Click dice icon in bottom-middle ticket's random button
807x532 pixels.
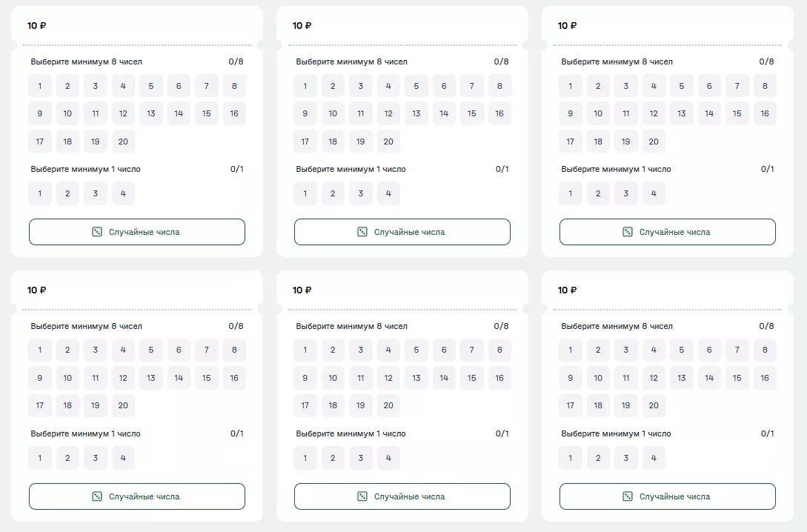coord(362,496)
